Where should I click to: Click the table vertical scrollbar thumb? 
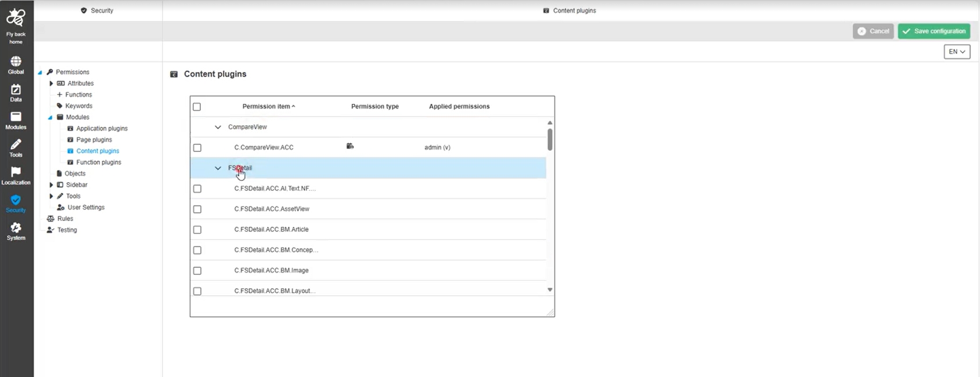[550, 139]
